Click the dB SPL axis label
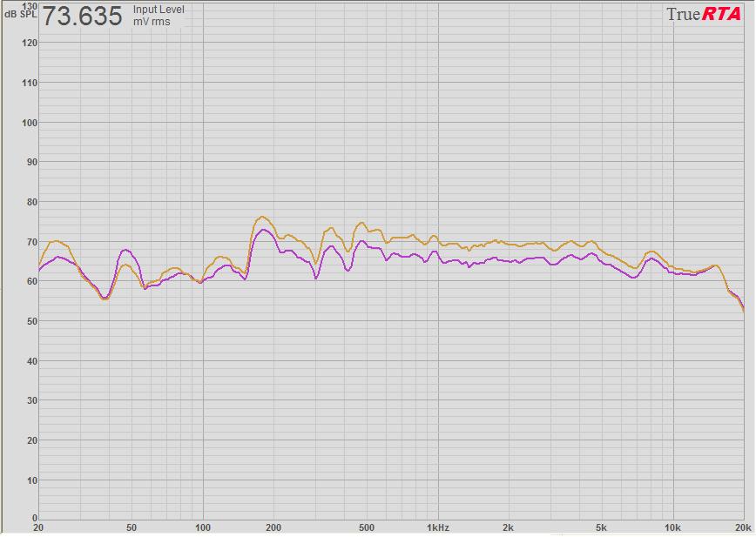The height and width of the screenshot is (537, 756). [21, 15]
